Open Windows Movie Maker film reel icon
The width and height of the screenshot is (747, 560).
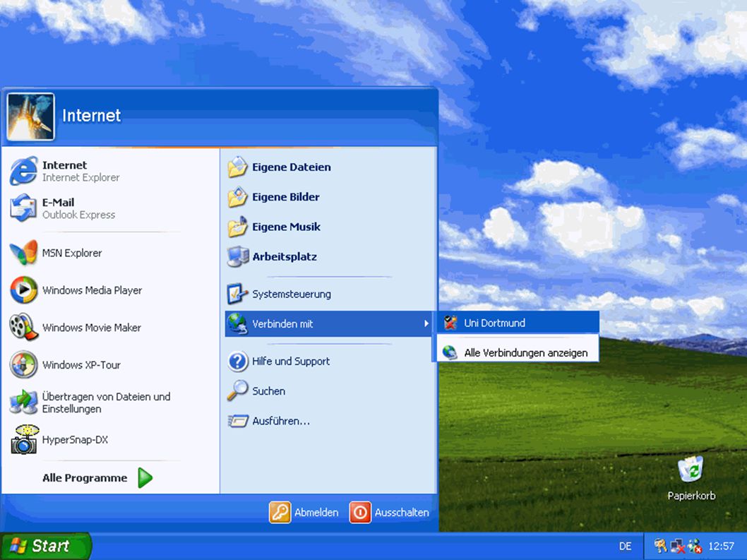tap(23, 328)
